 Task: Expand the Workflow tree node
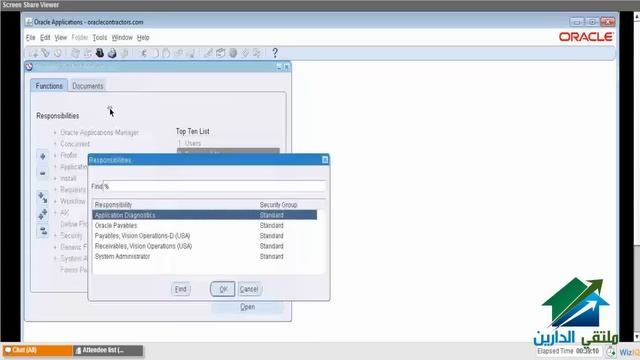55,201
